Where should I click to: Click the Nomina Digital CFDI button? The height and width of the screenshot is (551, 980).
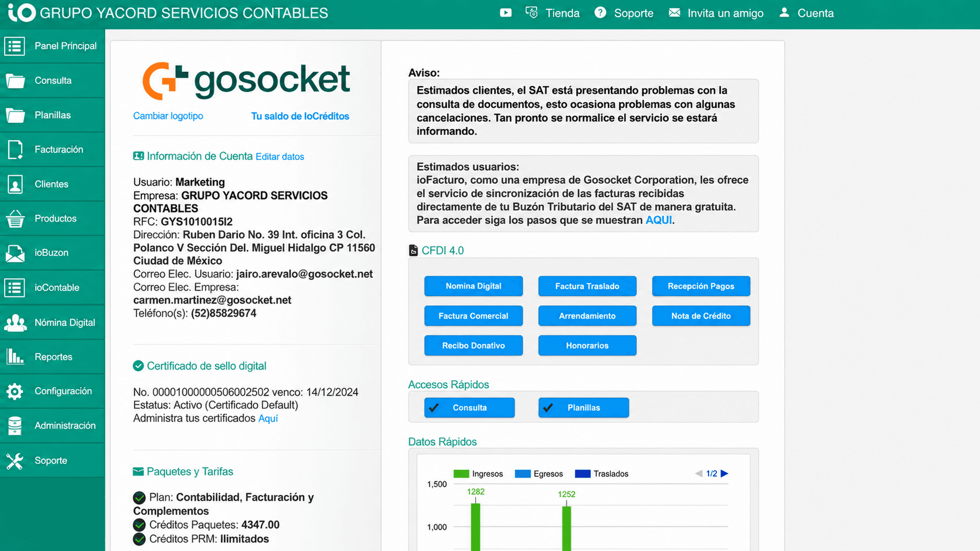(473, 286)
